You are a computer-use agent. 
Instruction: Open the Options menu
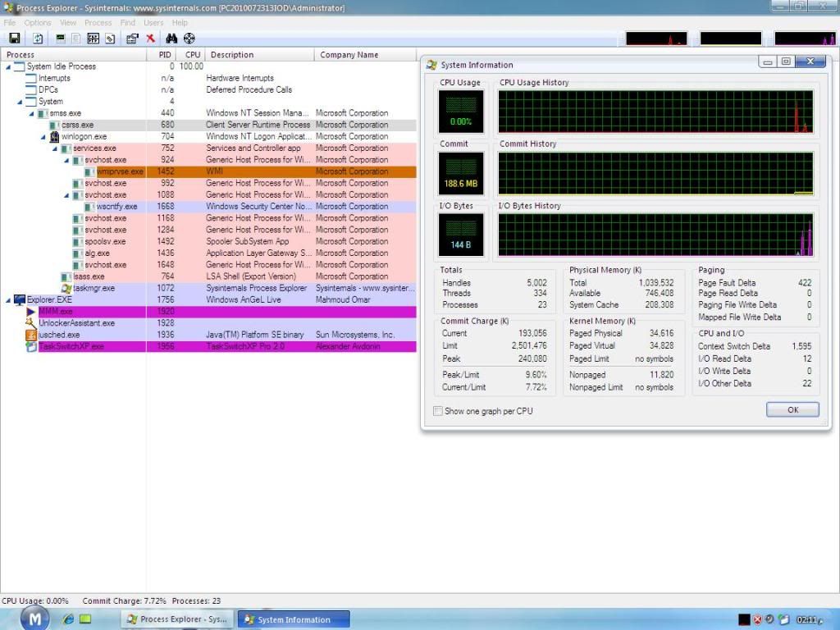38,22
